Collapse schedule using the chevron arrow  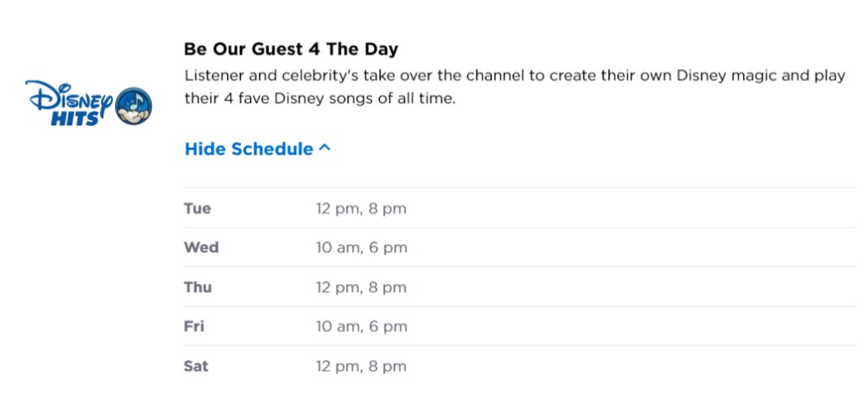325,148
